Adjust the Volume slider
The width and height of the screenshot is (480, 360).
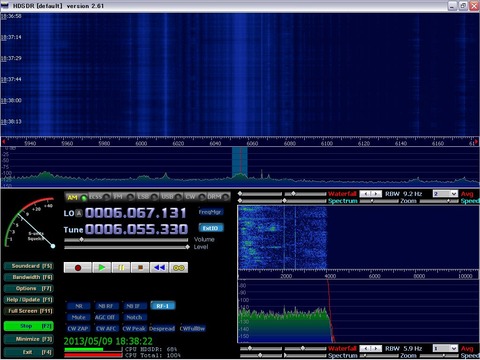tap(126, 240)
